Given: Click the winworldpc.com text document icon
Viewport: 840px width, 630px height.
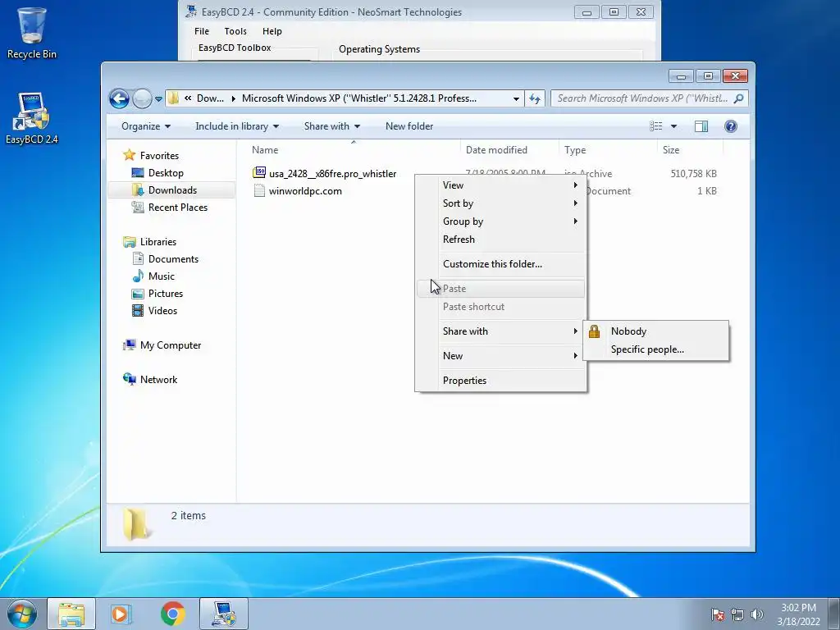Looking at the screenshot, I should tap(259, 190).
